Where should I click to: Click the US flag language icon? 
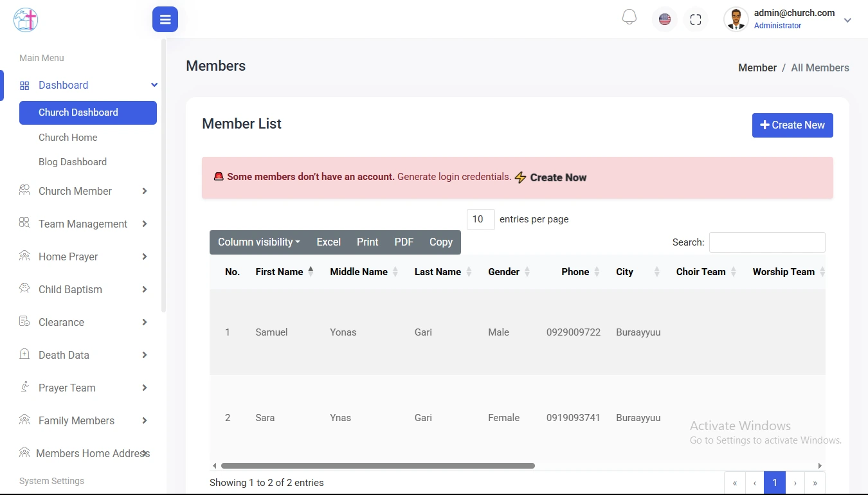pyautogui.click(x=665, y=19)
